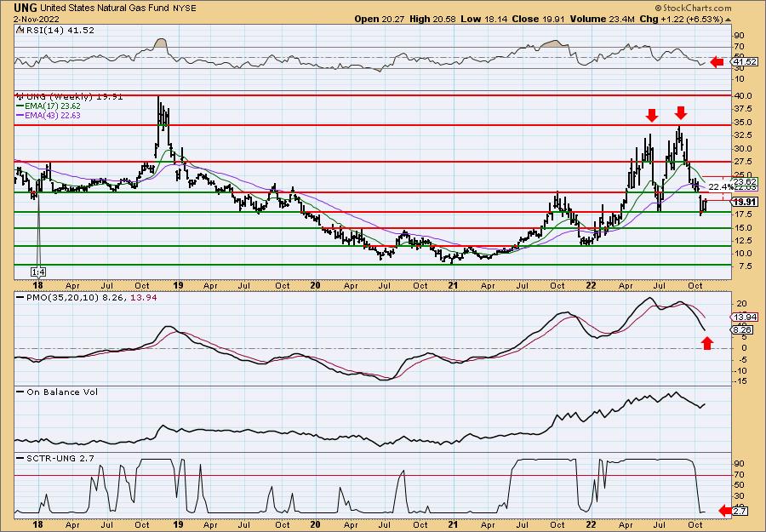Click the 40.0 price axis label
766x532 pixels.
745,95
